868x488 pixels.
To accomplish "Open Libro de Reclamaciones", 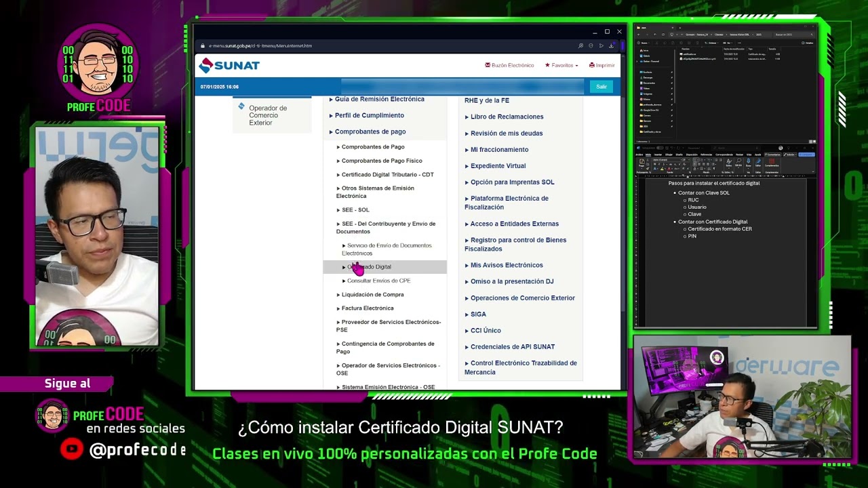I will coord(504,117).
